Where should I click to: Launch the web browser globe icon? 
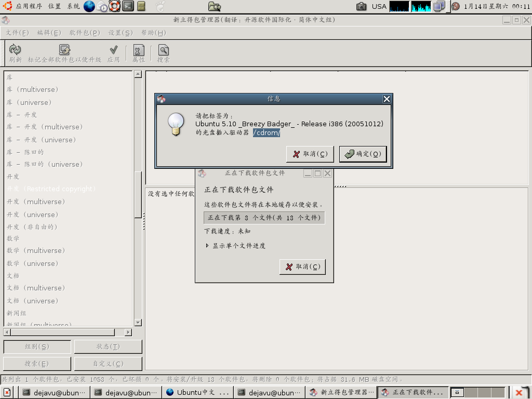click(89, 6)
